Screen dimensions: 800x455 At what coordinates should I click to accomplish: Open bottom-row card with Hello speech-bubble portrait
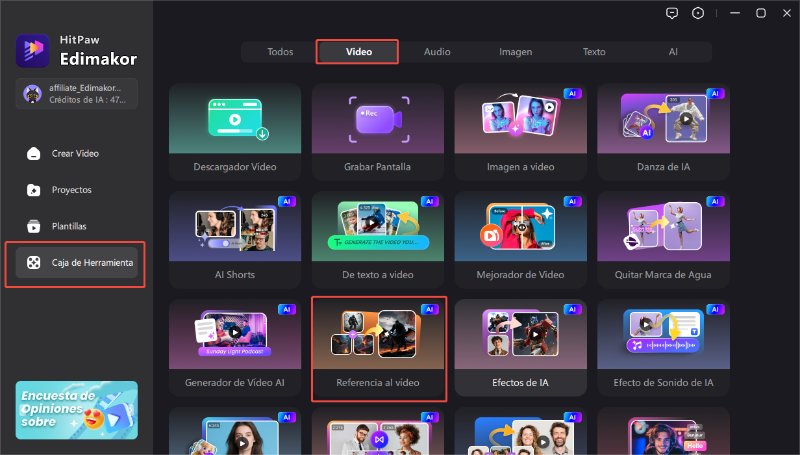[x=663, y=431]
